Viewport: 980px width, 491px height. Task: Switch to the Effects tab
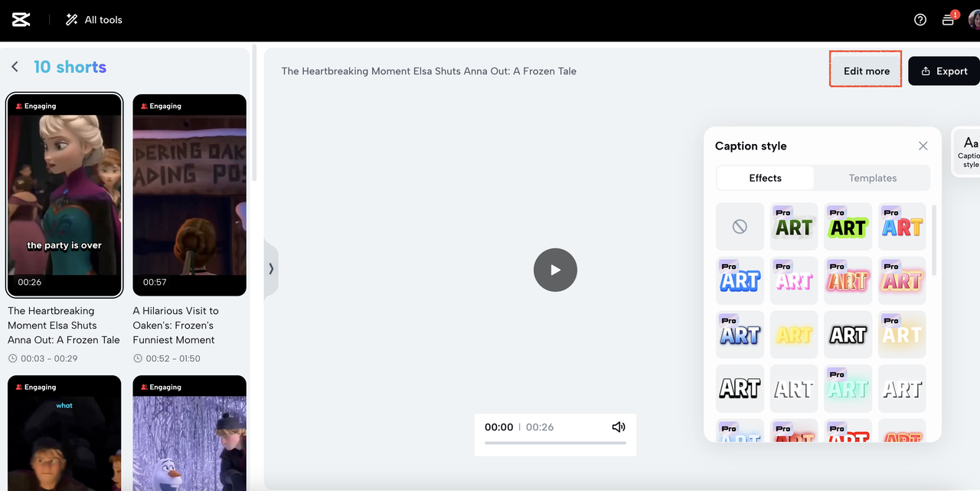(x=765, y=178)
